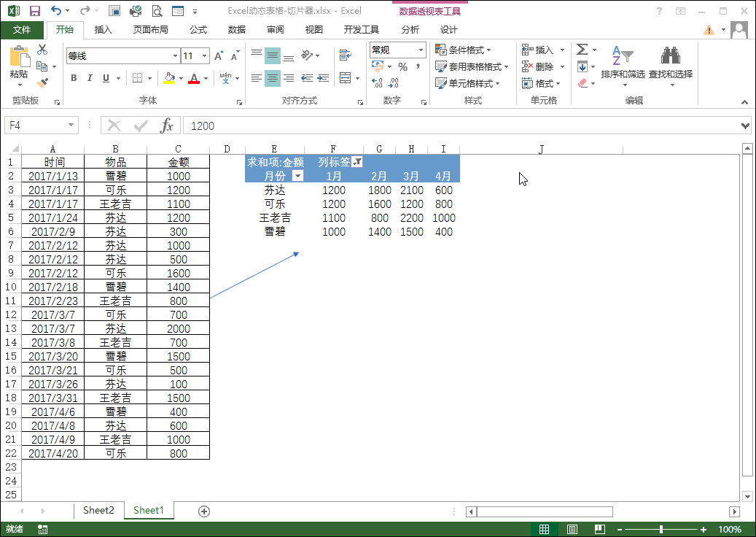Click the AutoSum sigma icon
The image size is (756, 537).
point(582,50)
